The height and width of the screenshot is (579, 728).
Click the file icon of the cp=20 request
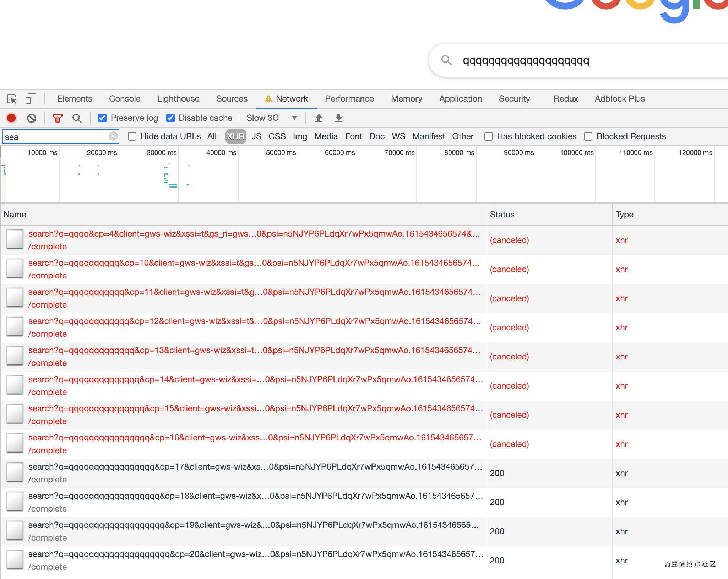coord(15,560)
